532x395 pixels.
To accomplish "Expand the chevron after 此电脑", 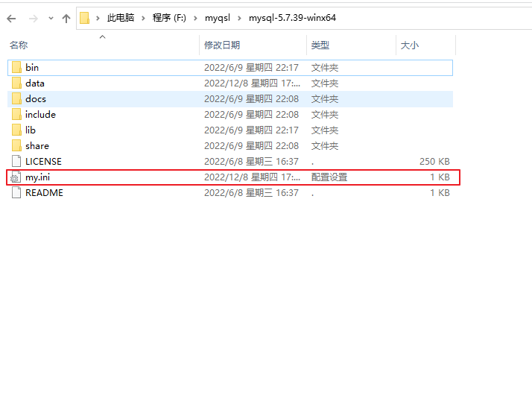I will (x=143, y=18).
